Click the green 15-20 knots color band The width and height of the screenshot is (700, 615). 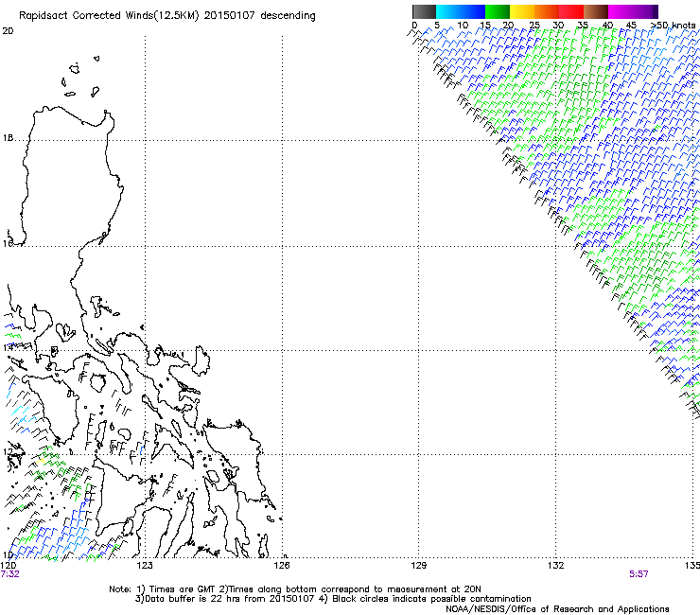click(498, 11)
